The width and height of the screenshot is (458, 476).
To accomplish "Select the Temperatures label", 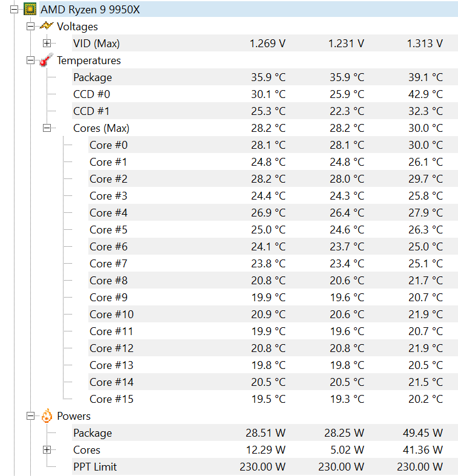I will pyautogui.click(x=89, y=60).
